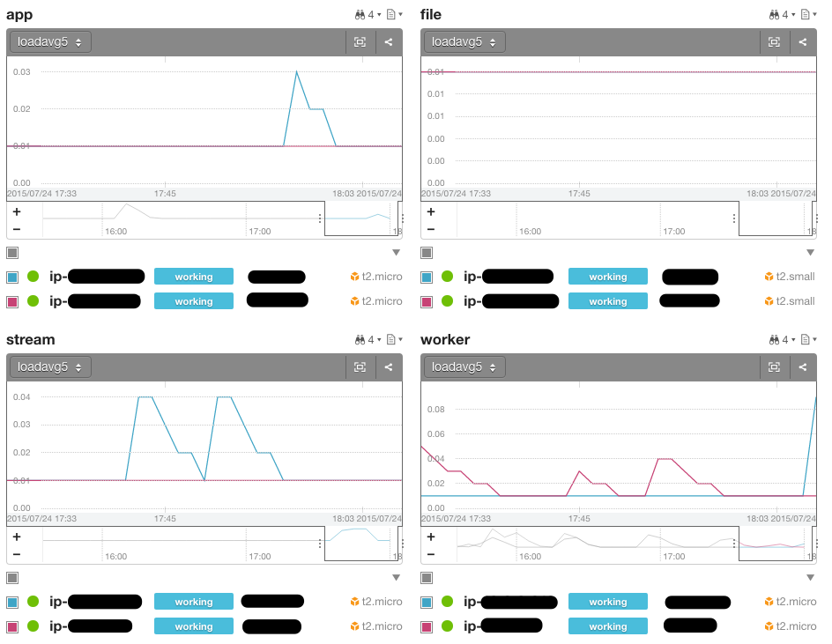The height and width of the screenshot is (644, 832).
Task: Toggle pink series checkbox for second worker host
Action: pos(427,627)
